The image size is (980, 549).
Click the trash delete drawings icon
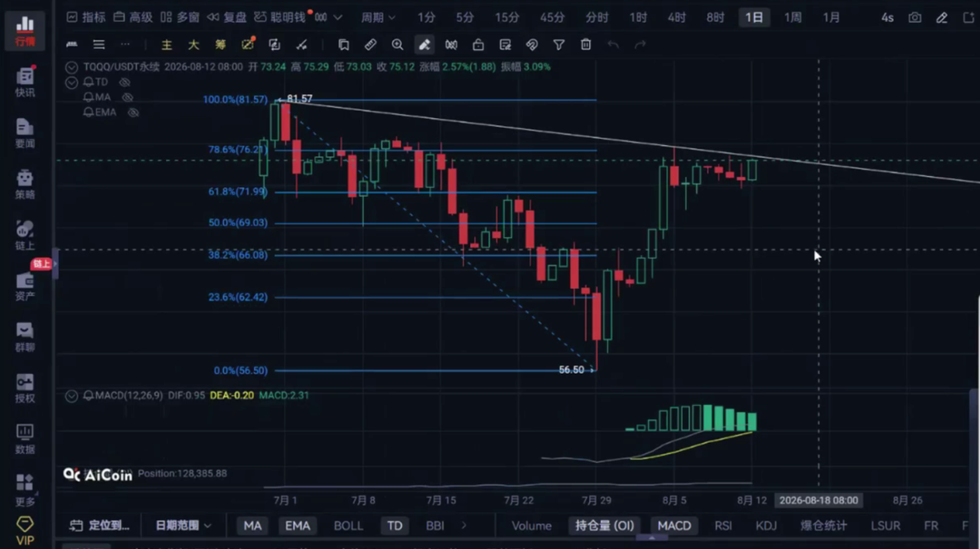(585, 44)
